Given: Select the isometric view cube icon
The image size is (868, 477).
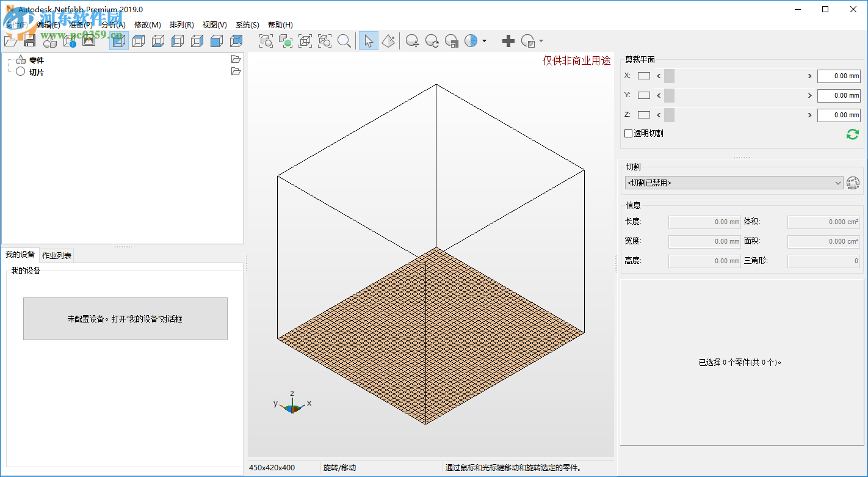Looking at the screenshot, I should point(119,41).
